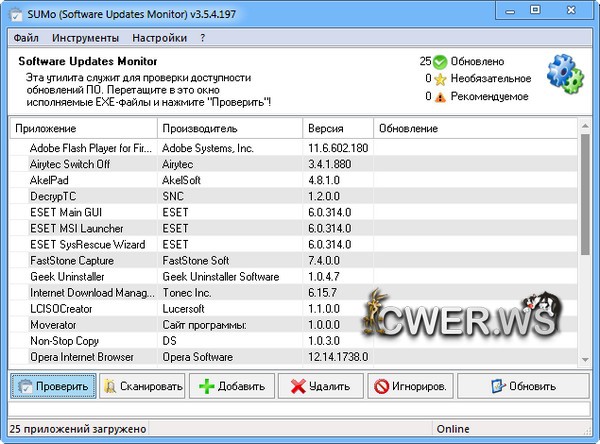This screenshot has height=444, width=600.
Task: Open the question mark help menu
Action: pyautogui.click(x=203, y=38)
